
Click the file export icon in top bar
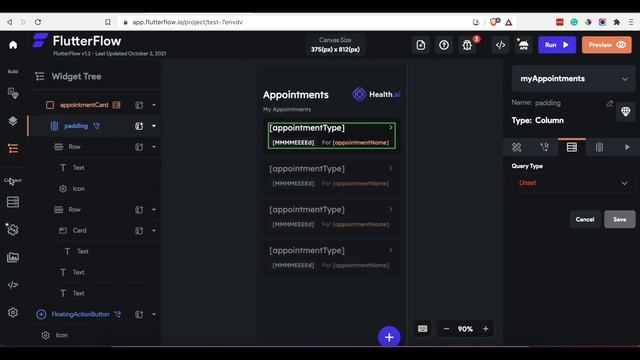tap(421, 45)
